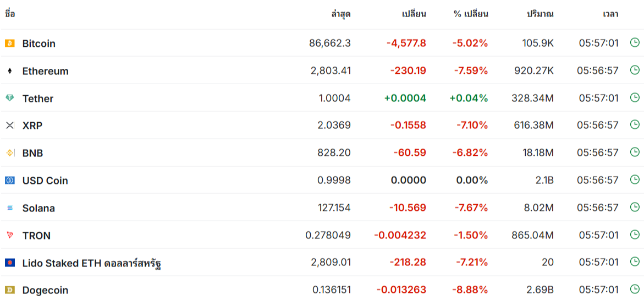Sort by the เวลา column header
This screenshot has width=644, height=300.
(610, 14)
